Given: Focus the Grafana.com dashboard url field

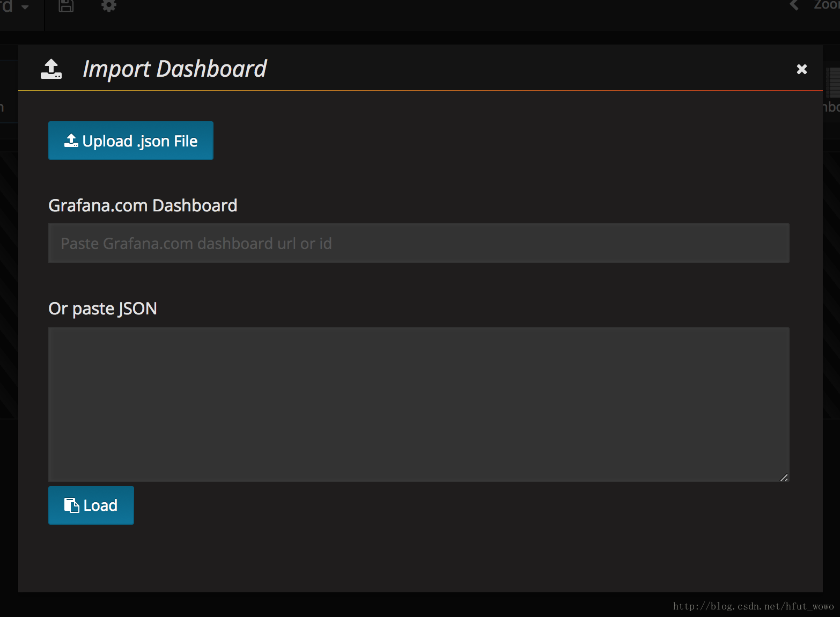Looking at the screenshot, I should 419,243.
